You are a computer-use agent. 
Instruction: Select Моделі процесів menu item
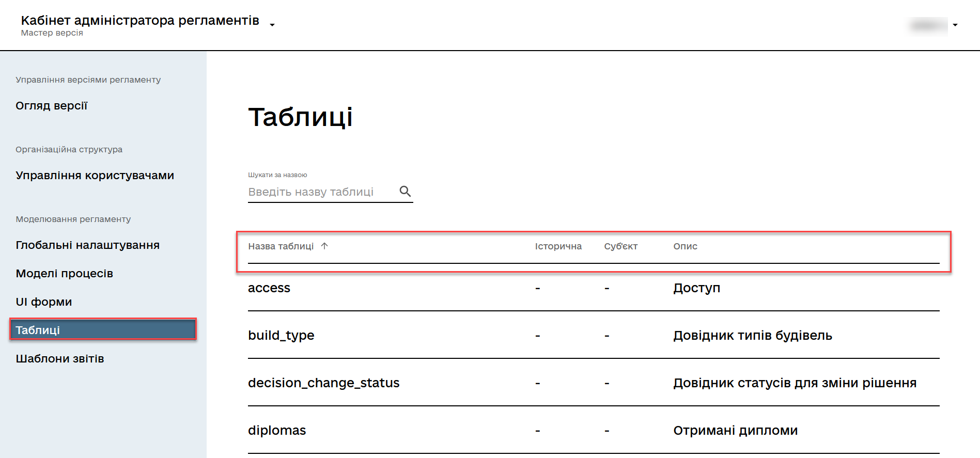(65, 273)
